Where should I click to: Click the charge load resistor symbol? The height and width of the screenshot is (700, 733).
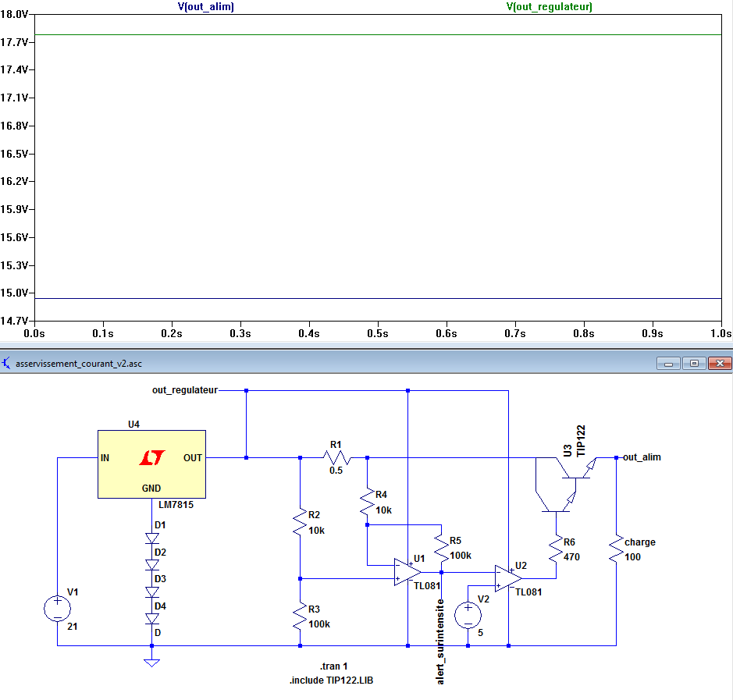point(616,549)
